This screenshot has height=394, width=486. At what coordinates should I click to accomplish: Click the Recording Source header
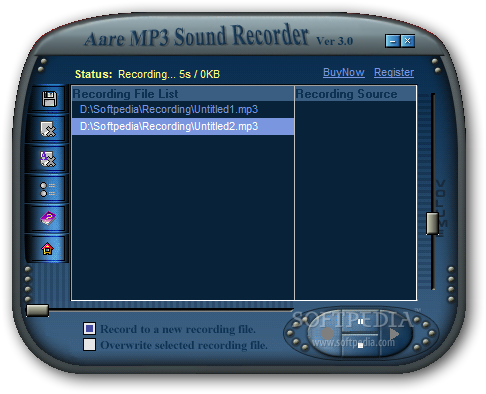(356, 94)
